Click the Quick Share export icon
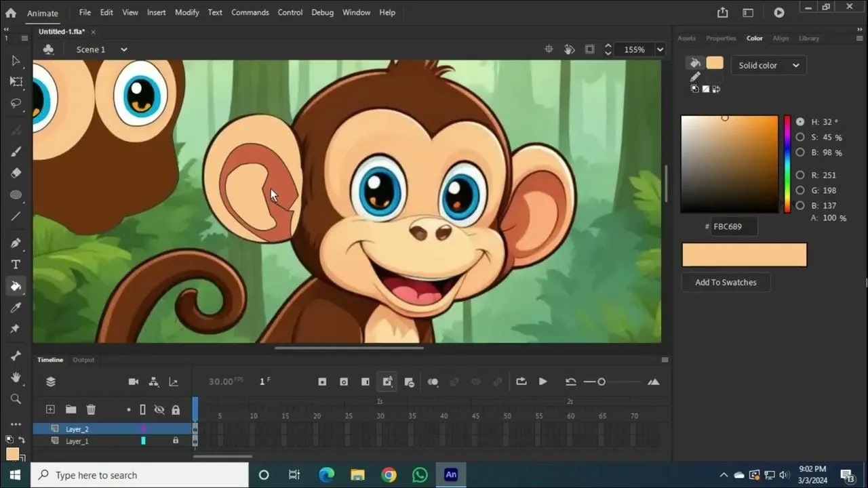Image resolution: width=868 pixels, height=488 pixels. pos(722,12)
